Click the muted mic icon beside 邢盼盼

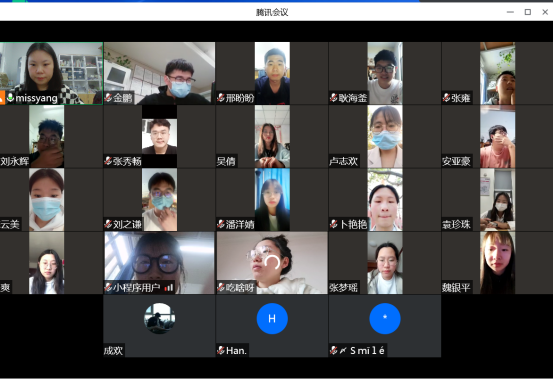click(221, 98)
